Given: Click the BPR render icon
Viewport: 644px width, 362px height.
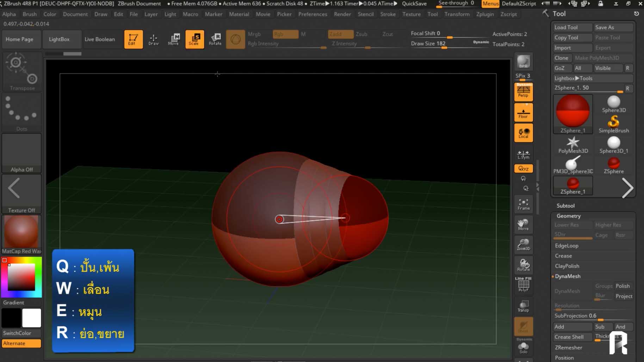Looking at the screenshot, I should point(523,62).
